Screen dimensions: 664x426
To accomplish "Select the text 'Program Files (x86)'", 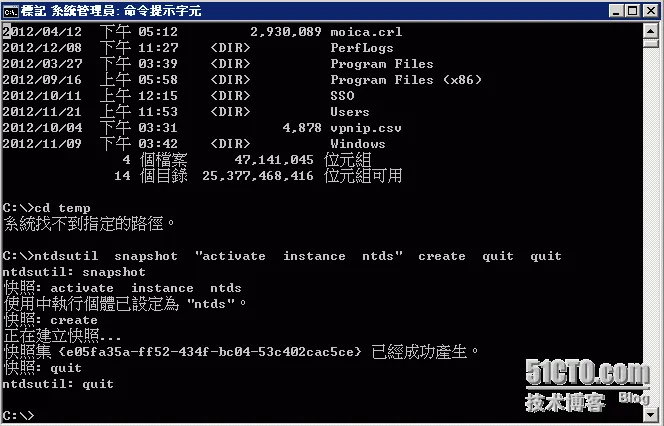I will (x=406, y=80).
